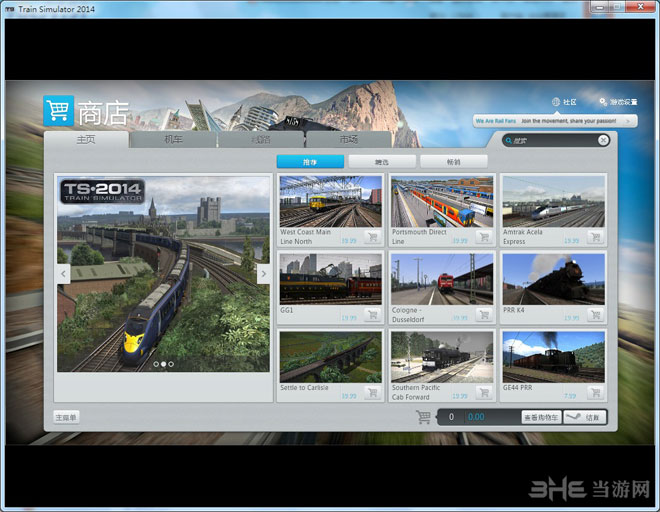
Task: Clear the search box with X icon
Action: (603, 140)
